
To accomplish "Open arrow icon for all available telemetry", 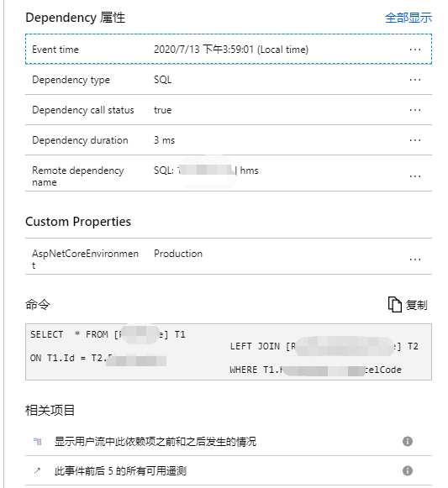I will tap(37, 470).
